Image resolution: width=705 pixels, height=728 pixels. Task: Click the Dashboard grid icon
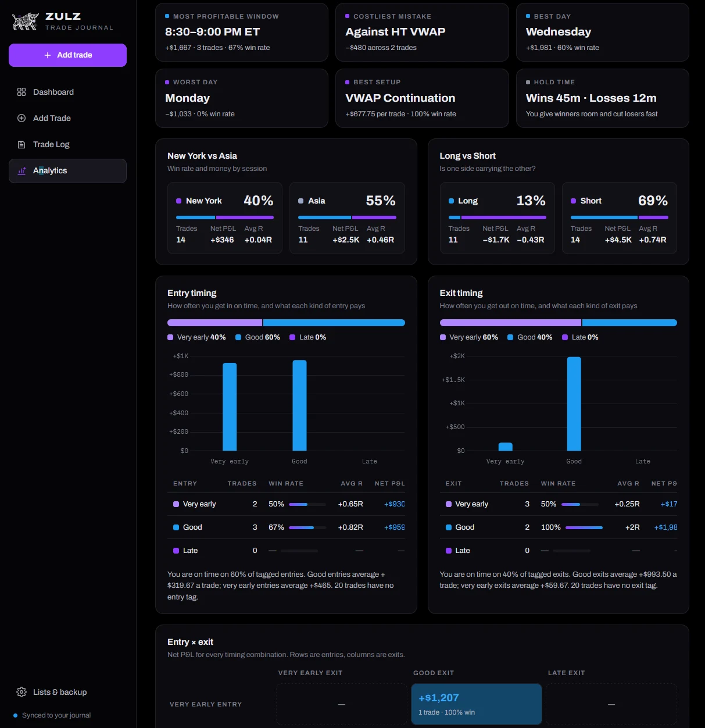coord(22,92)
